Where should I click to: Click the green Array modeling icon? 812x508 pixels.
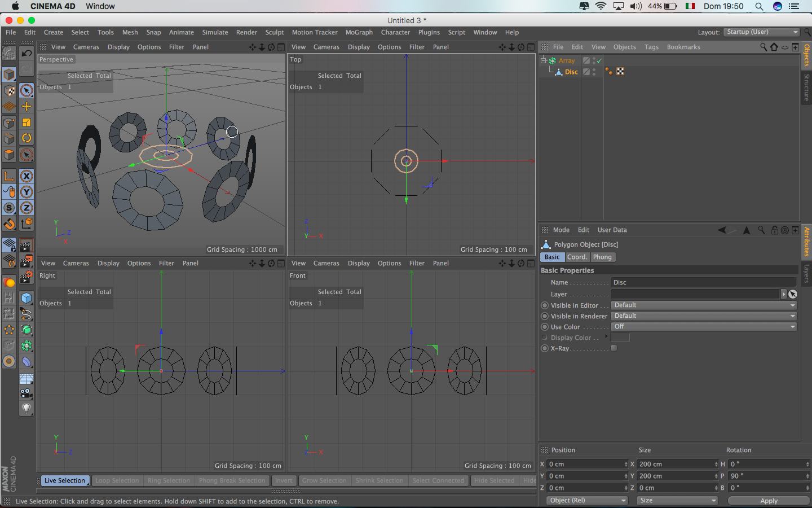pyautogui.click(x=27, y=345)
